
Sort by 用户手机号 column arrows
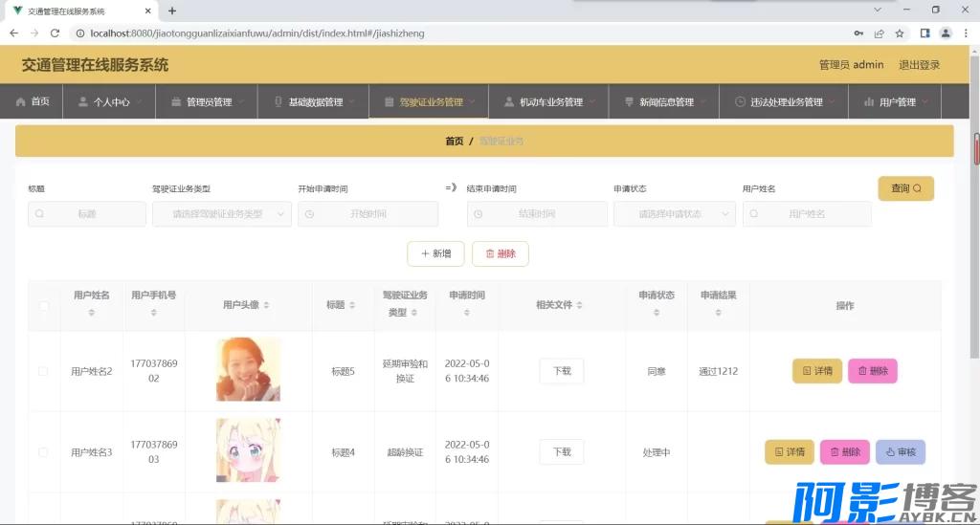pos(154,312)
